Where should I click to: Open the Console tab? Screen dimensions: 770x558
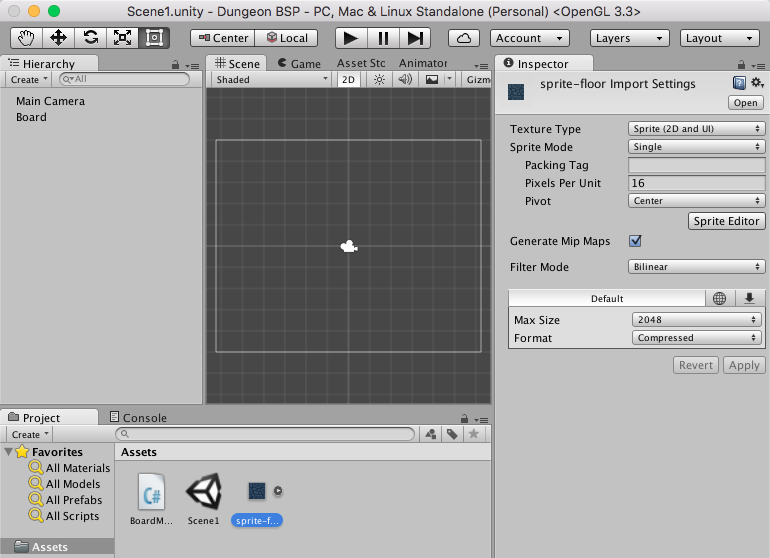138,418
